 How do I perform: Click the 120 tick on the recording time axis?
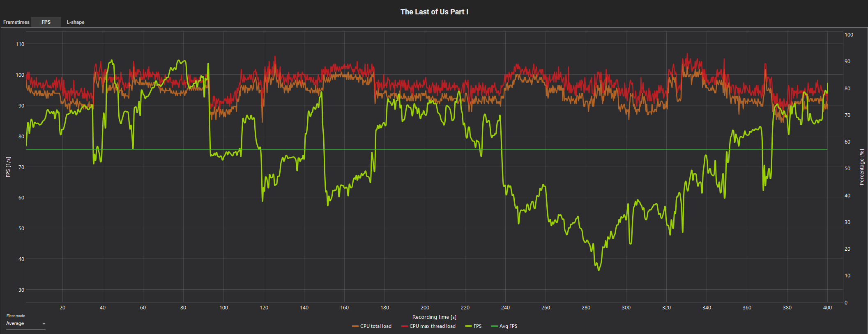[264, 308]
